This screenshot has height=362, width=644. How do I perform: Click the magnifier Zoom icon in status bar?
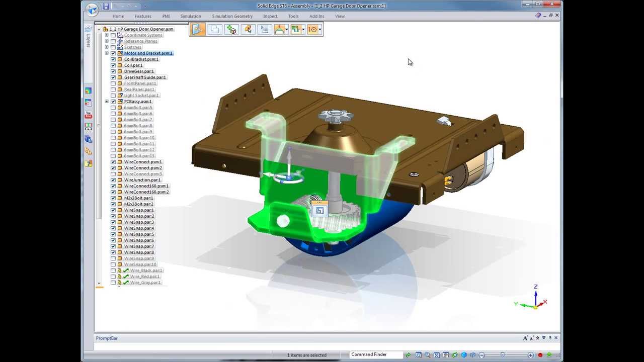click(428, 355)
